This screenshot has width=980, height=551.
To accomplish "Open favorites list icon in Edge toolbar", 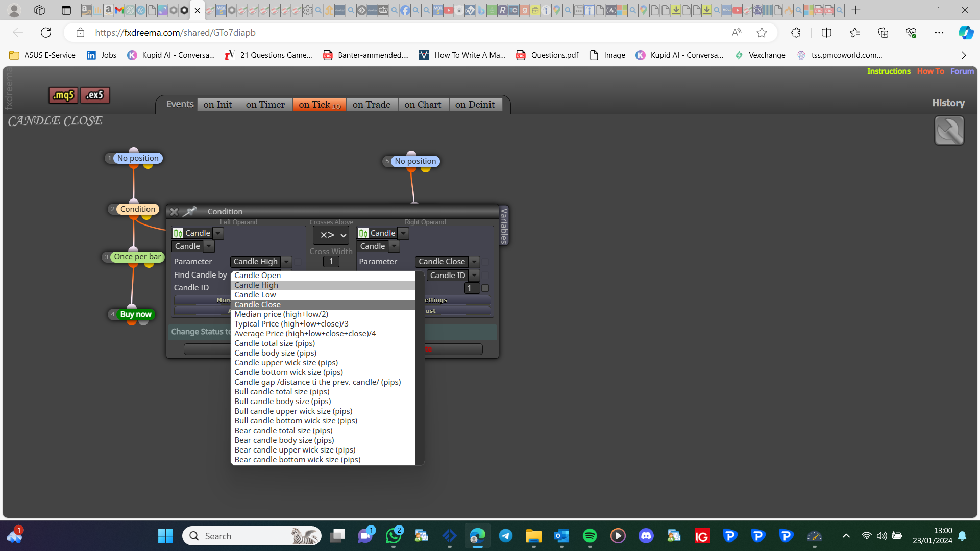I will pos(854,33).
